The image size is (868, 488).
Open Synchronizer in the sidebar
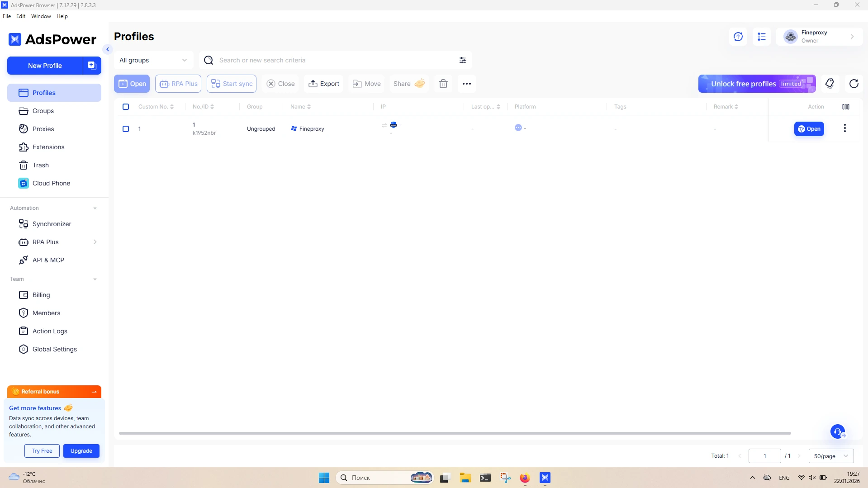click(x=54, y=224)
